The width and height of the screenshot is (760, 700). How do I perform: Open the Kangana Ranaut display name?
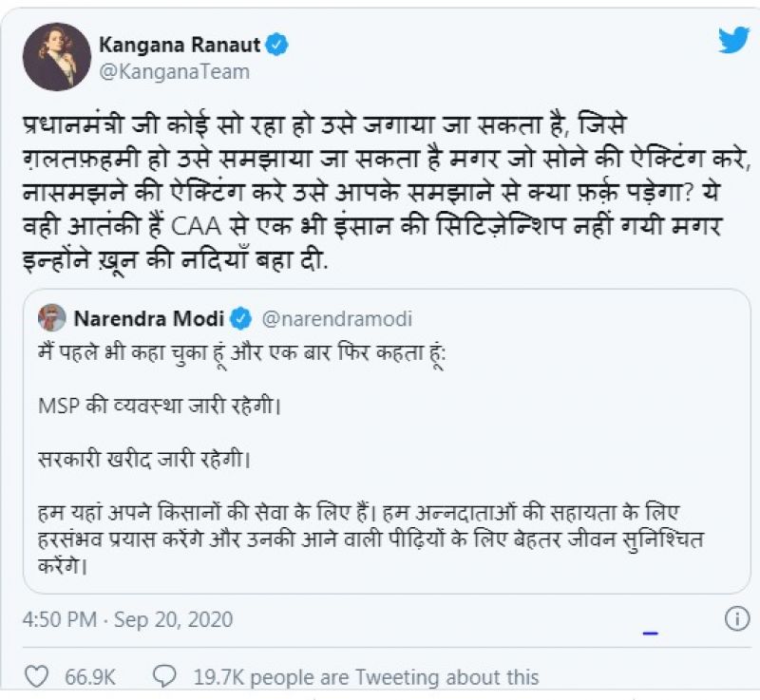click(179, 44)
